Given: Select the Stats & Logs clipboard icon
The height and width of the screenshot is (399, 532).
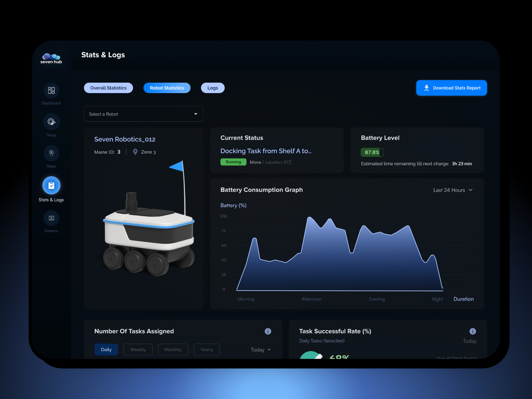Looking at the screenshot, I should tap(51, 185).
